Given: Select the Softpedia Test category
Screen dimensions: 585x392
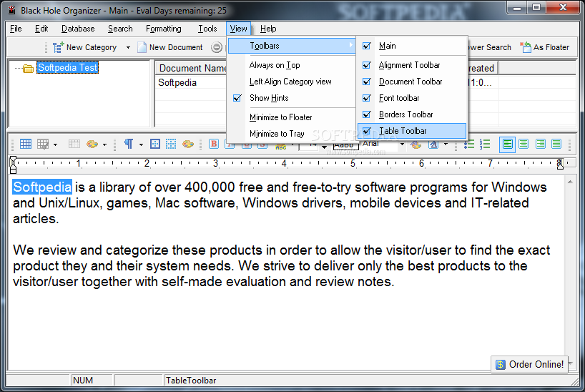Looking at the screenshot, I should 67,67.
